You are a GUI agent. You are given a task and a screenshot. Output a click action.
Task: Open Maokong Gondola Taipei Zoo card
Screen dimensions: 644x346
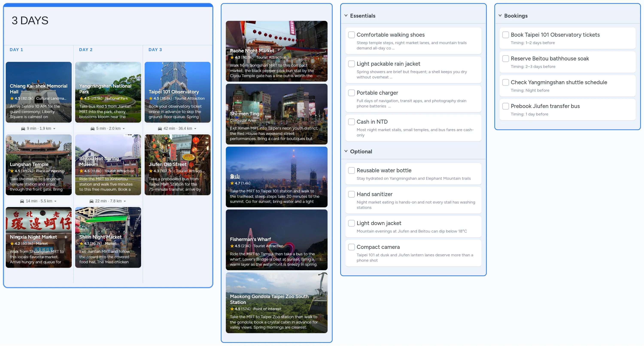(276, 303)
